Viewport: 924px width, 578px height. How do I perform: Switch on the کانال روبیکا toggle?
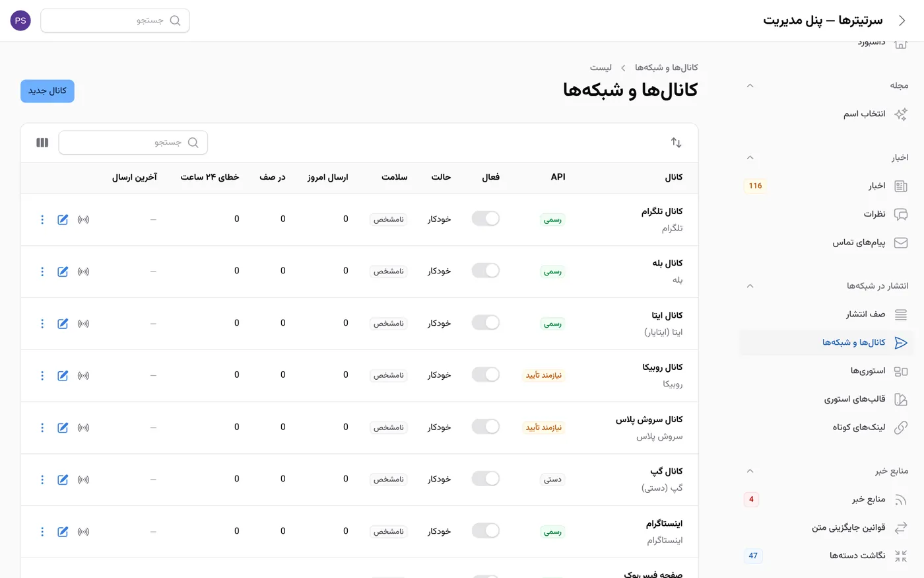[x=486, y=375]
